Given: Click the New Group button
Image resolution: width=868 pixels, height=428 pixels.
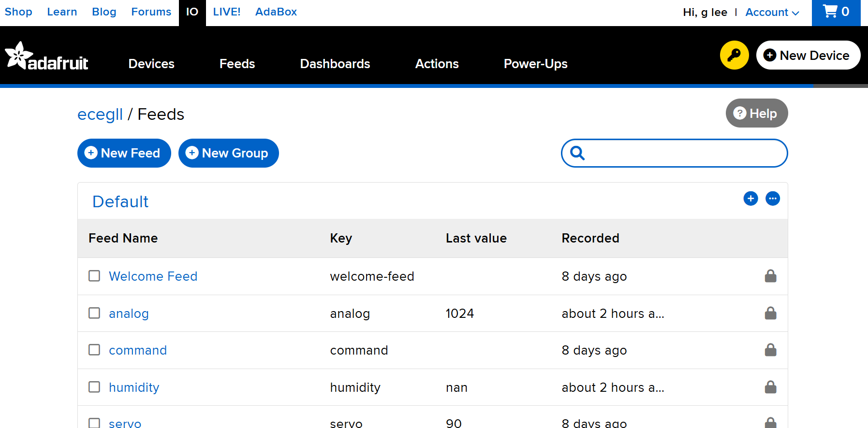Looking at the screenshot, I should [228, 153].
